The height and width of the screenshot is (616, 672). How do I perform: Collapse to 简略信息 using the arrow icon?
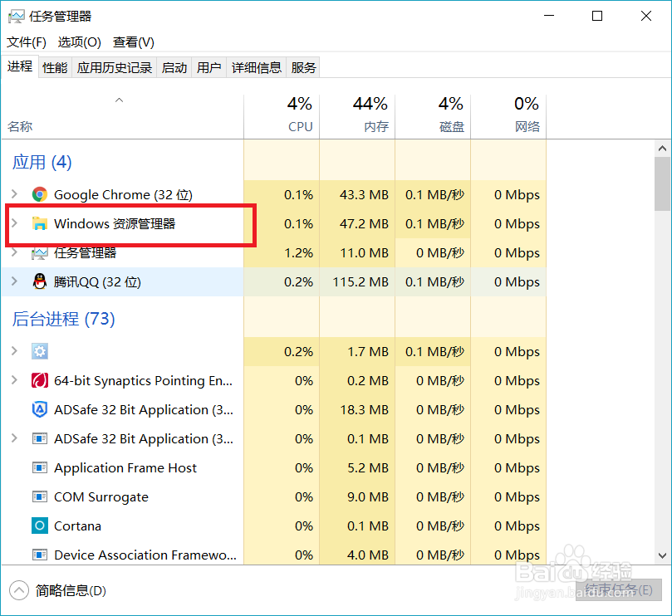click(19, 591)
